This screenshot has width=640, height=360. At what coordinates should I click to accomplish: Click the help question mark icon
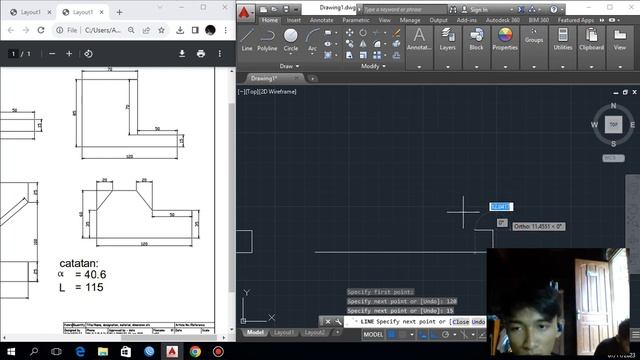(x=553, y=9)
